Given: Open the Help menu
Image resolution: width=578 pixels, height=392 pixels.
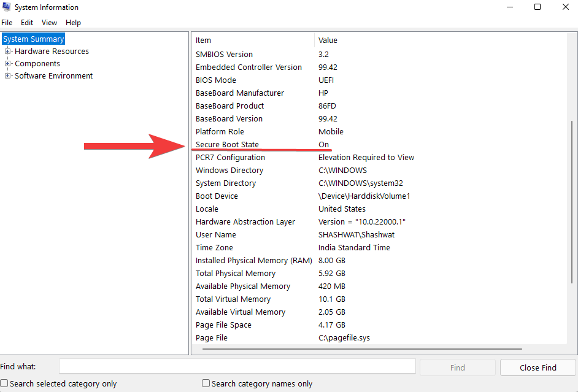Looking at the screenshot, I should click(73, 23).
